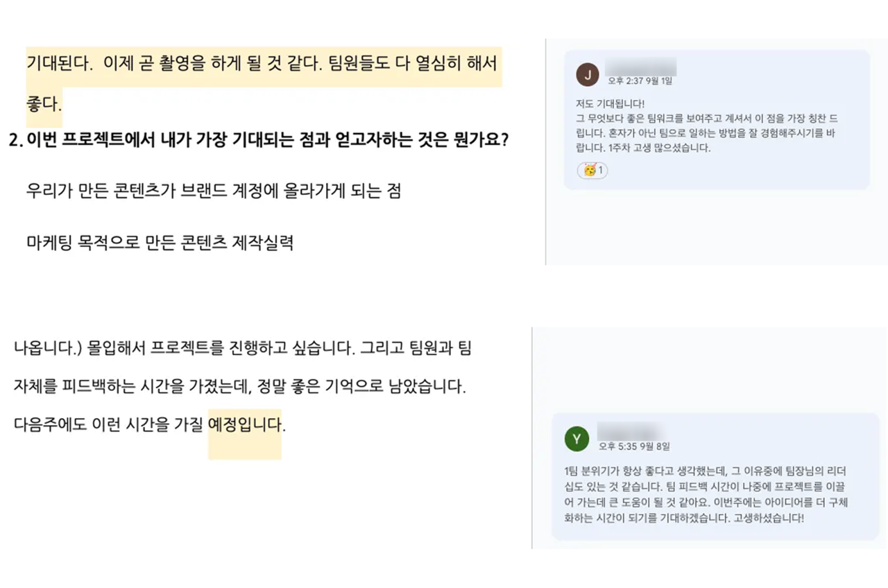888x588 pixels.
Task: Click the party emoji reaction chip
Action: pyautogui.click(x=592, y=170)
